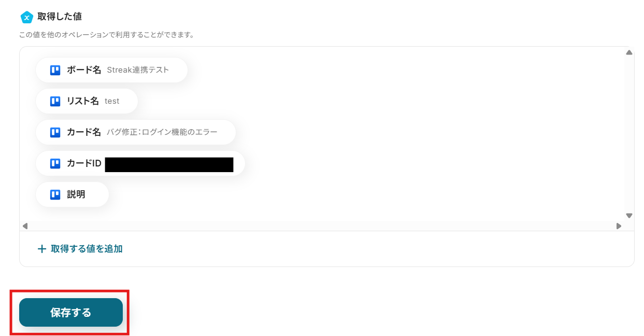
Task: Click the Trello icon beside カードID
Action: [x=55, y=163]
